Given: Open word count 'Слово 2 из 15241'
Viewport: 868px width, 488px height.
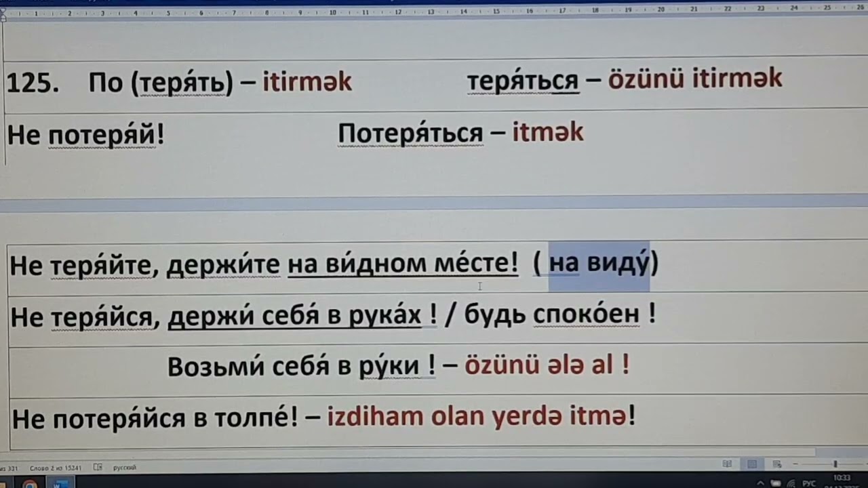Looking at the screenshot, I should [x=56, y=468].
